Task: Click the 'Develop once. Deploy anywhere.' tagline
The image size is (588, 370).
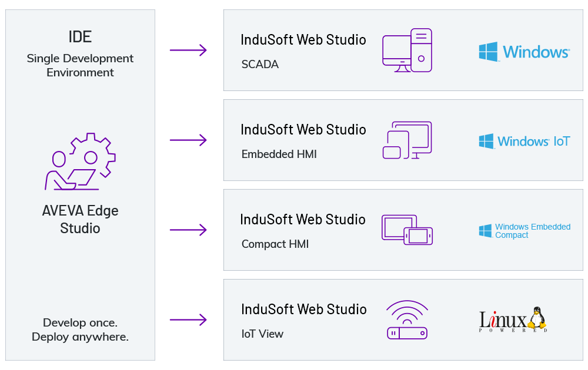Action: (80, 329)
